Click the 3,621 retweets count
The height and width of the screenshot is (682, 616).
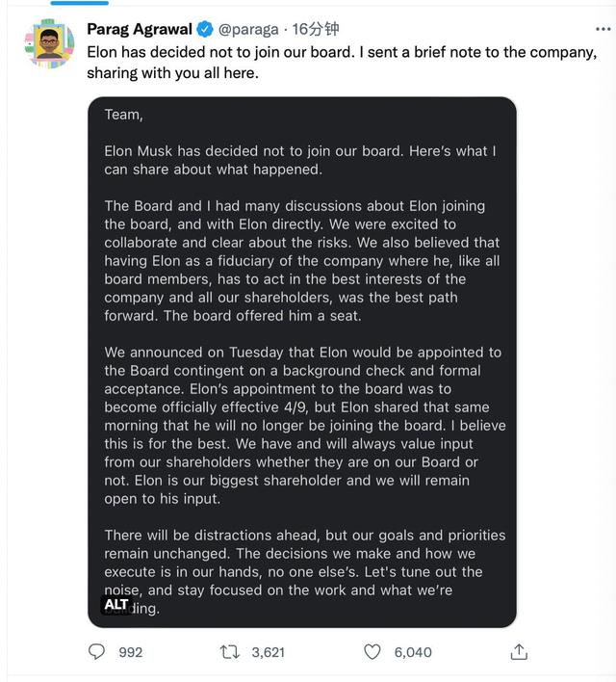tap(268, 652)
